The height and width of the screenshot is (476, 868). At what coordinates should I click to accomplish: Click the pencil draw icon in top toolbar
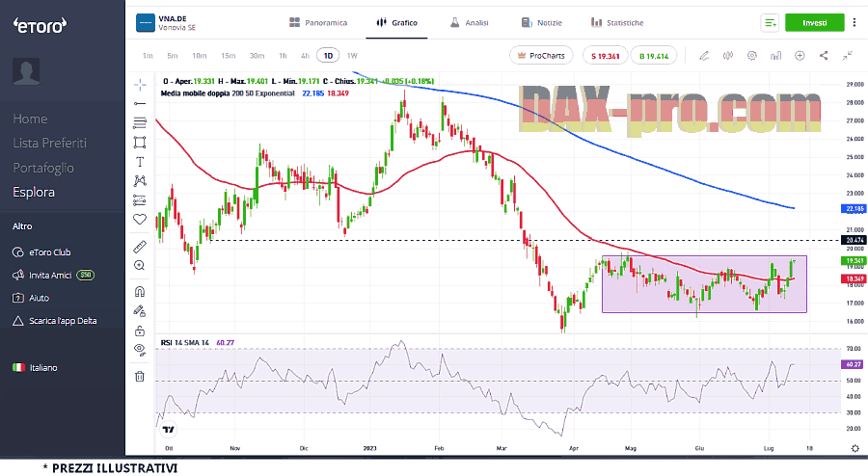(704, 55)
